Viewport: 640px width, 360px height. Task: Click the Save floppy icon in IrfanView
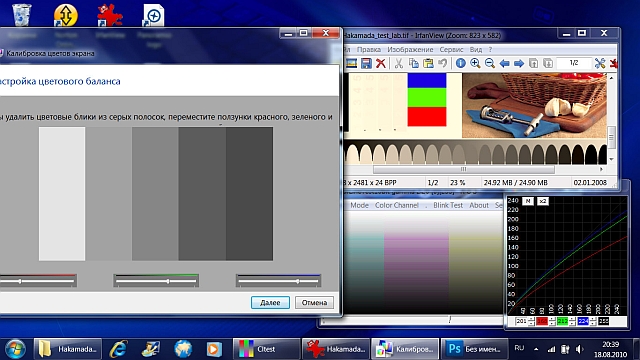pyautogui.click(x=366, y=63)
